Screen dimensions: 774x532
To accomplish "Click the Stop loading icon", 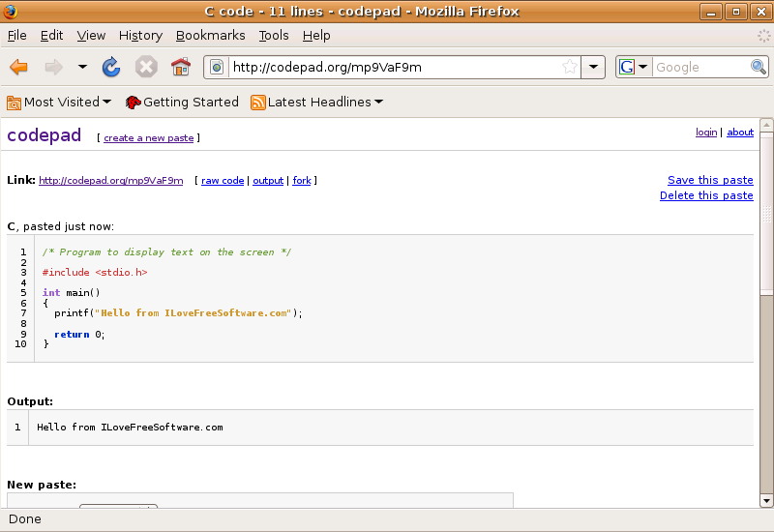I will click(x=146, y=67).
